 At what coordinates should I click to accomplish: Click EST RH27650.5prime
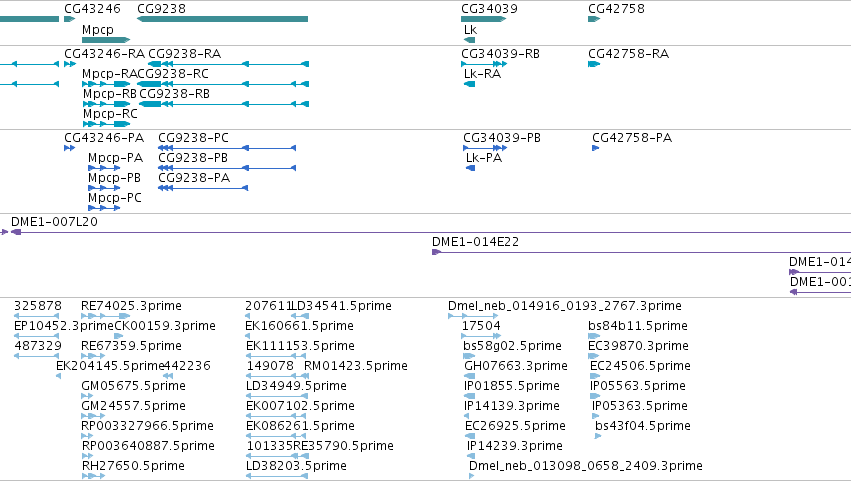[134, 467]
